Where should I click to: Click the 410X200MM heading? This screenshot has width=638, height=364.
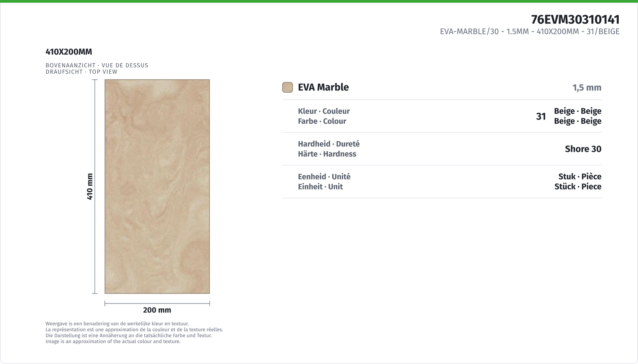pyautogui.click(x=69, y=52)
